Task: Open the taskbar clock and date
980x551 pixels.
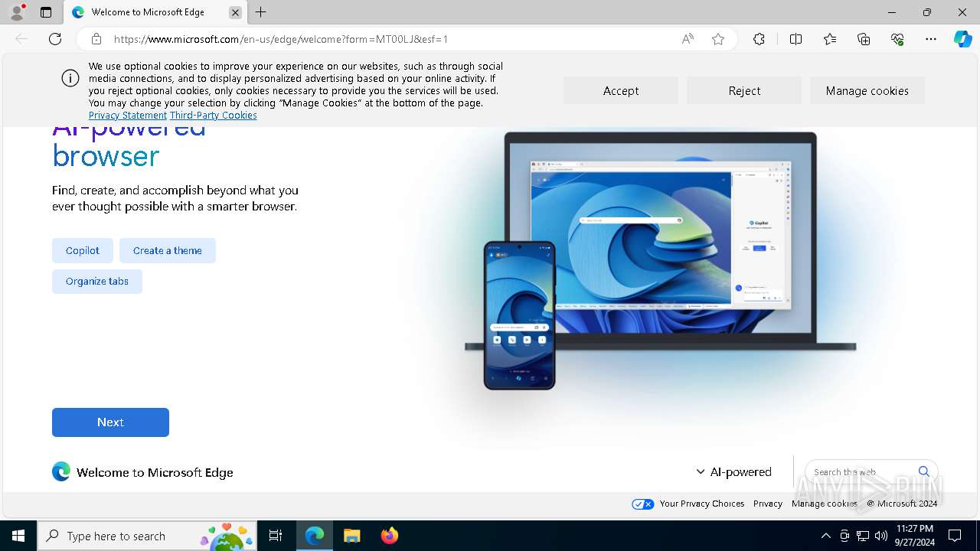Action: [914, 536]
